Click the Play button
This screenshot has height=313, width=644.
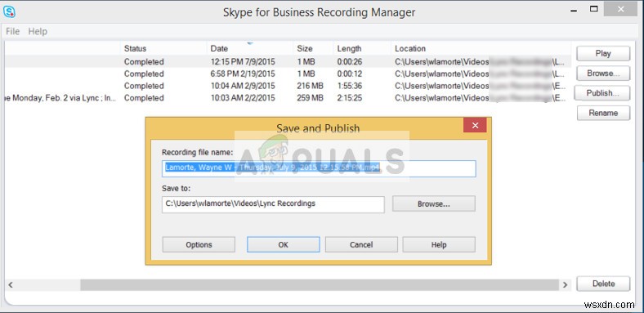(x=603, y=53)
